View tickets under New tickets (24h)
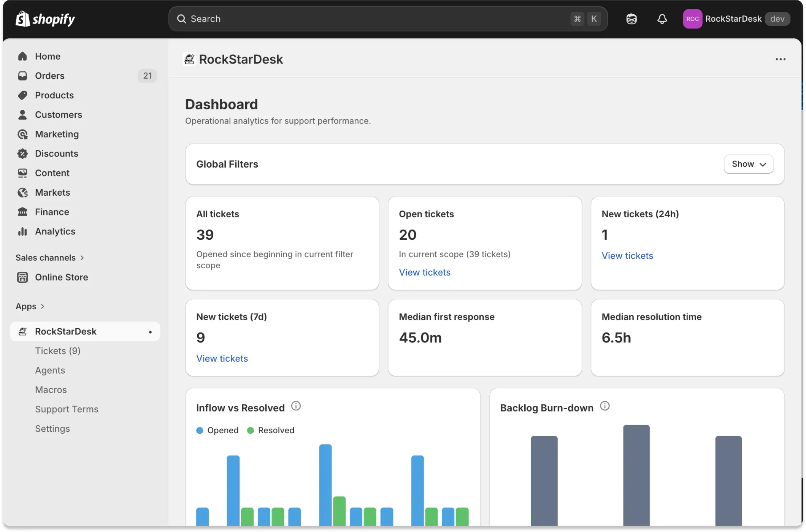The image size is (806, 532). [x=627, y=255]
